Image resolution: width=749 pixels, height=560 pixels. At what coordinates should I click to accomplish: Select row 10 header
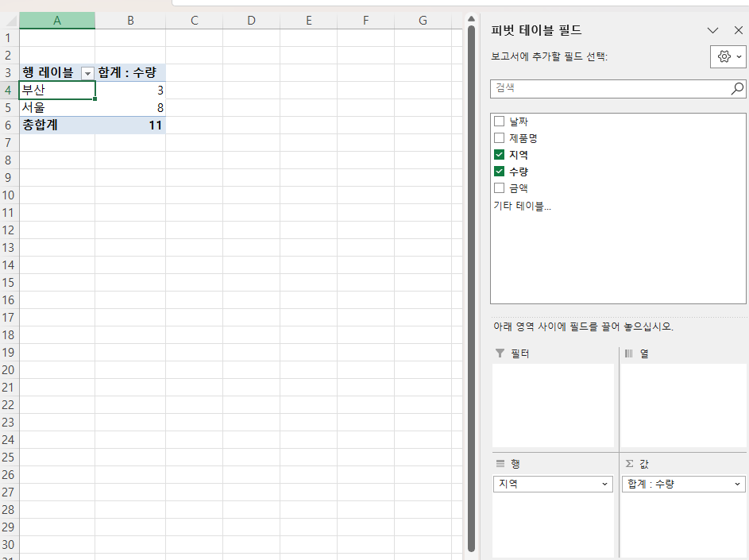9,195
